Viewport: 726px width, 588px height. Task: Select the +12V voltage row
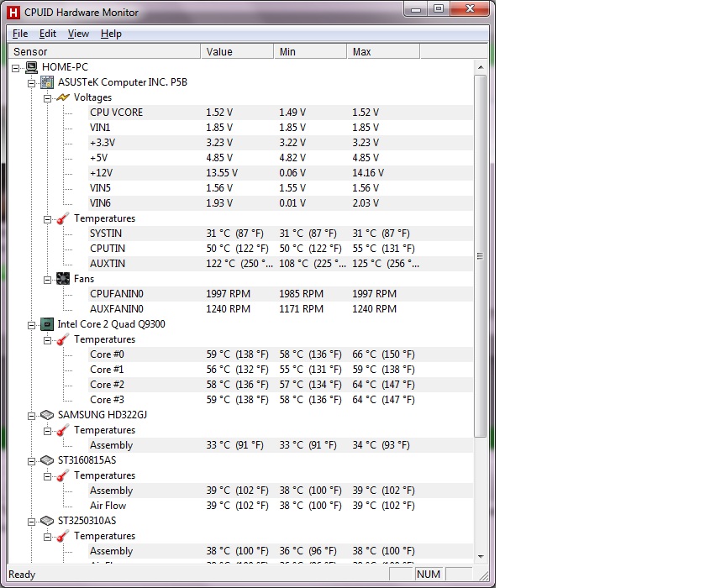pyautogui.click(x=281, y=173)
